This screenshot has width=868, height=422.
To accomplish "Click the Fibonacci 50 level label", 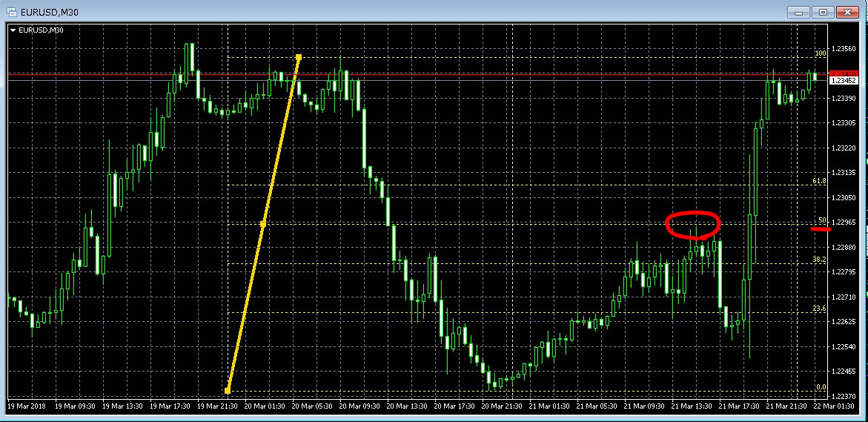I will [x=822, y=220].
